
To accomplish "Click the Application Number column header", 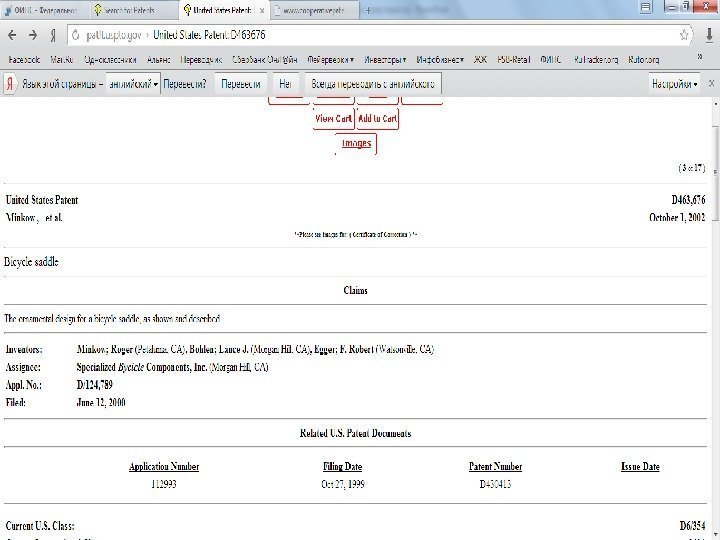I will [x=164, y=467].
